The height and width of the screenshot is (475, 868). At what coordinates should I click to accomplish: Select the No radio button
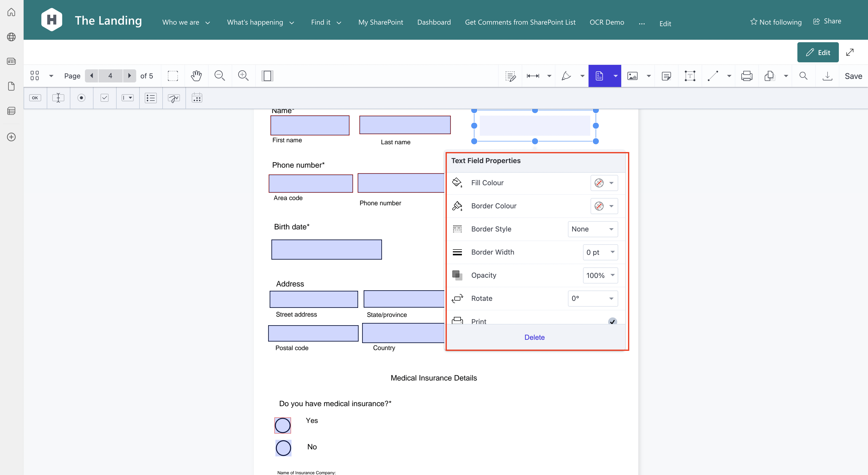[x=283, y=448]
